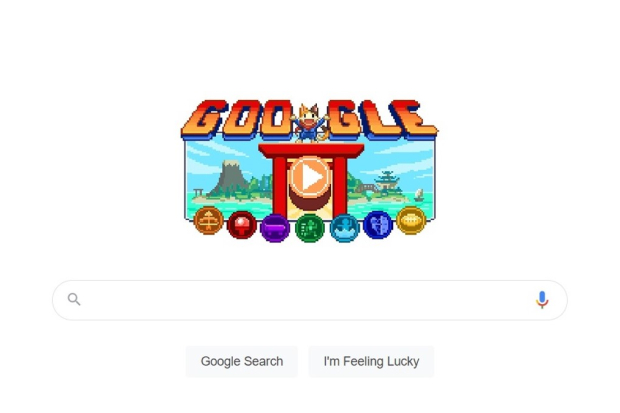
Task: Click the Google Search button
Action: tap(242, 361)
